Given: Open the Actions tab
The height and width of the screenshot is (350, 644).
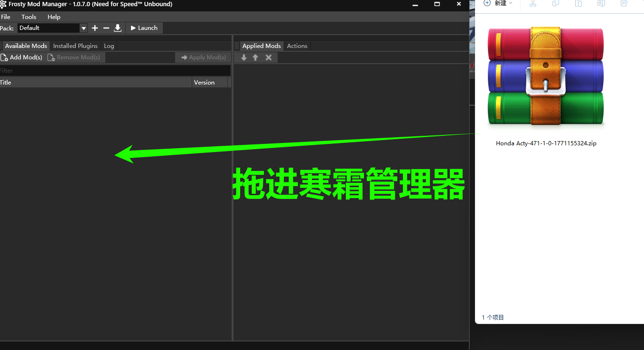Looking at the screenshot, I should coord(297,46).
